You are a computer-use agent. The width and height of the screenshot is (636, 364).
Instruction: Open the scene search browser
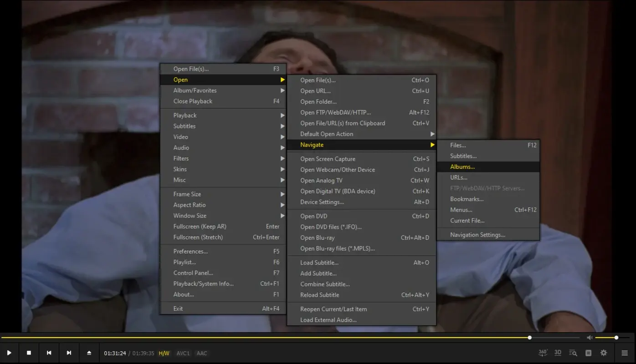tap(573, 352)
